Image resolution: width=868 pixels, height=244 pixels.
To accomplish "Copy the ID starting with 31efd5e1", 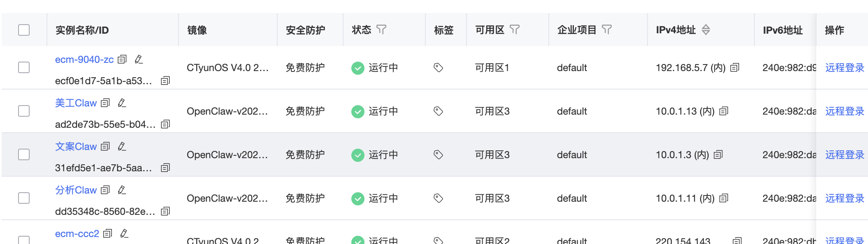I will coord(165,168).
